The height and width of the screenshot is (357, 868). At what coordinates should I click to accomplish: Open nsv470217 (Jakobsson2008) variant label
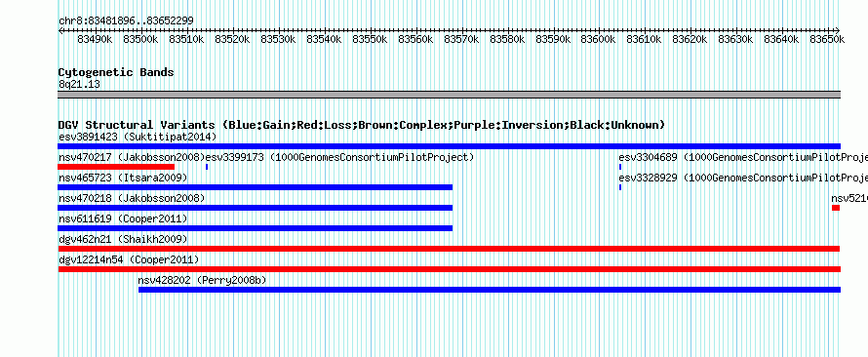pos(132,157)
